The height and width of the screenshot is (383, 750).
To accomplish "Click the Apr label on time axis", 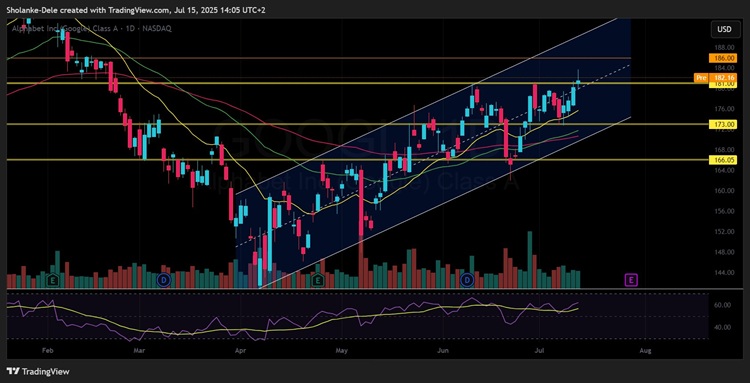I will [240, 351].
